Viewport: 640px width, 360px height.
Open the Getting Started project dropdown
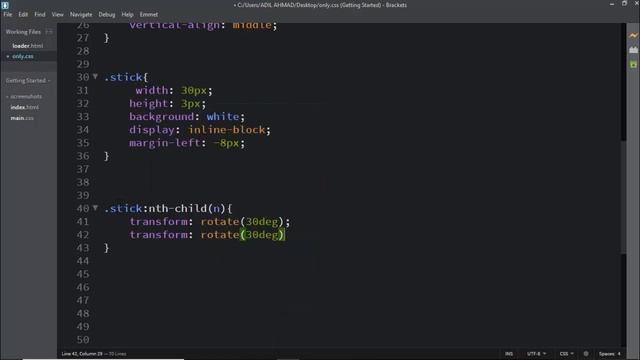pos(28,80)
